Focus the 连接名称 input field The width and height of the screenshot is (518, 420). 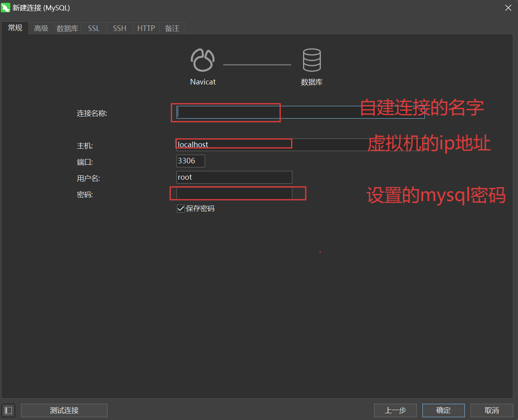tap(300, 112)
